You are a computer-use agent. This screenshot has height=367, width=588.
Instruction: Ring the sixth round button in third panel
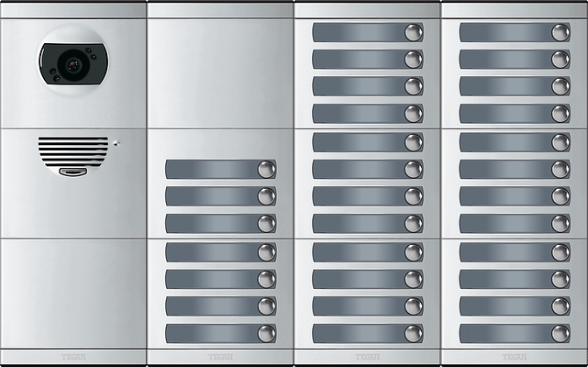tap(414, 169)
